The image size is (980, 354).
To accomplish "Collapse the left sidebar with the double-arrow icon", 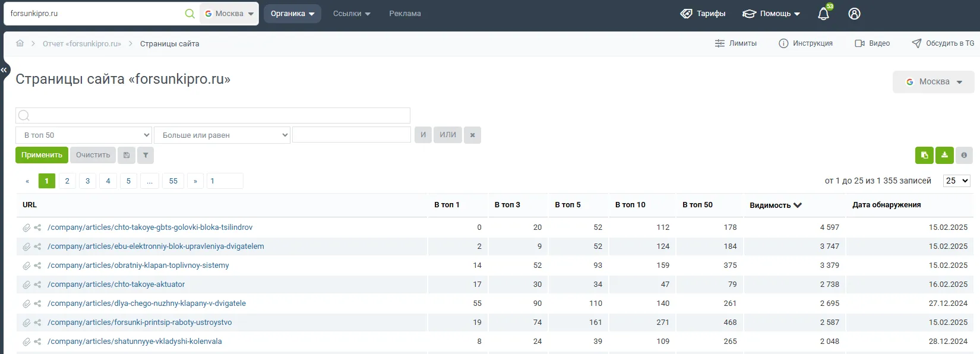I will click(x=4, y=70).
